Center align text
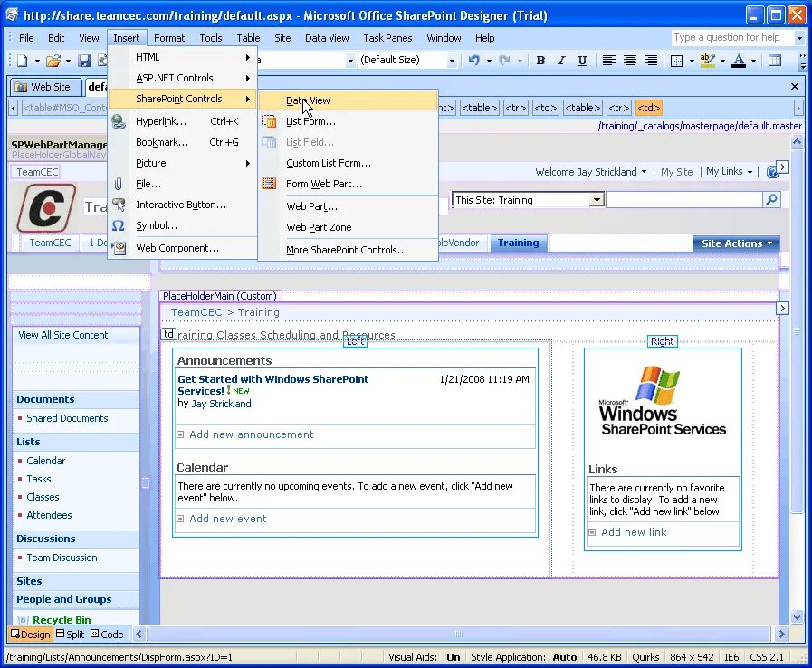The image size is (812, 668). pyautogui.click(x=630, y=60)
